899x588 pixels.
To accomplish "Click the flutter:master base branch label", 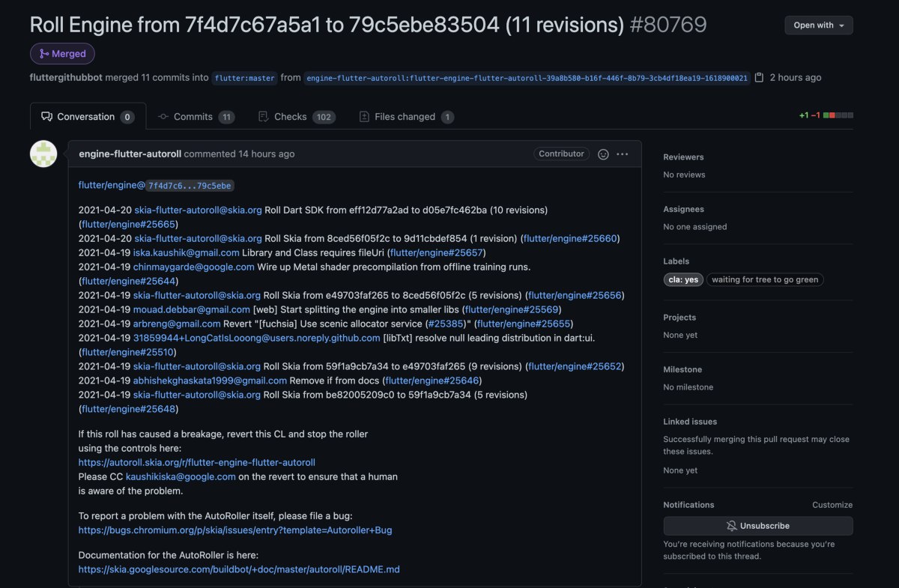I will coord(245,78).
